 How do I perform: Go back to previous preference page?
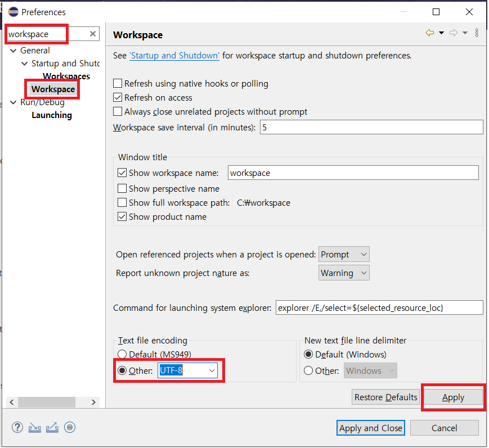pyautogui.click(x=430, y=33)
